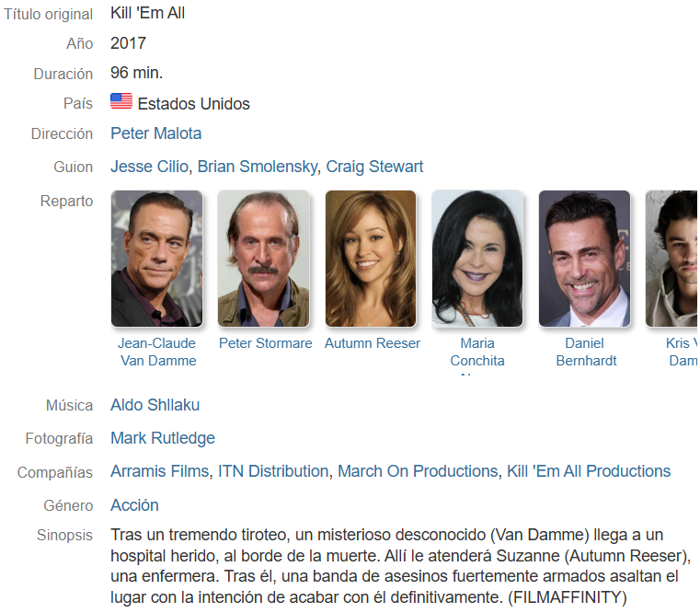Open director Peter Malota's page
This screenshot has height=613, width=700.
tap(155, 133)
